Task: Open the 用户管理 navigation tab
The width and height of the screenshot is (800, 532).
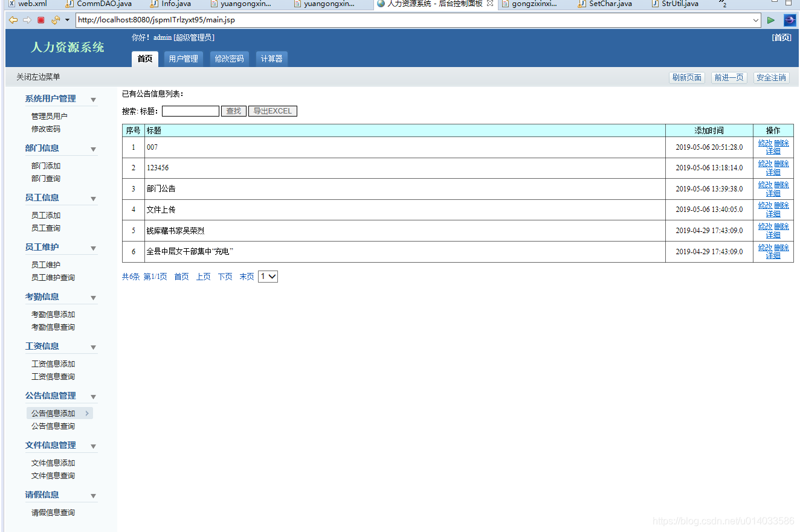Action: tap(183, 59)
